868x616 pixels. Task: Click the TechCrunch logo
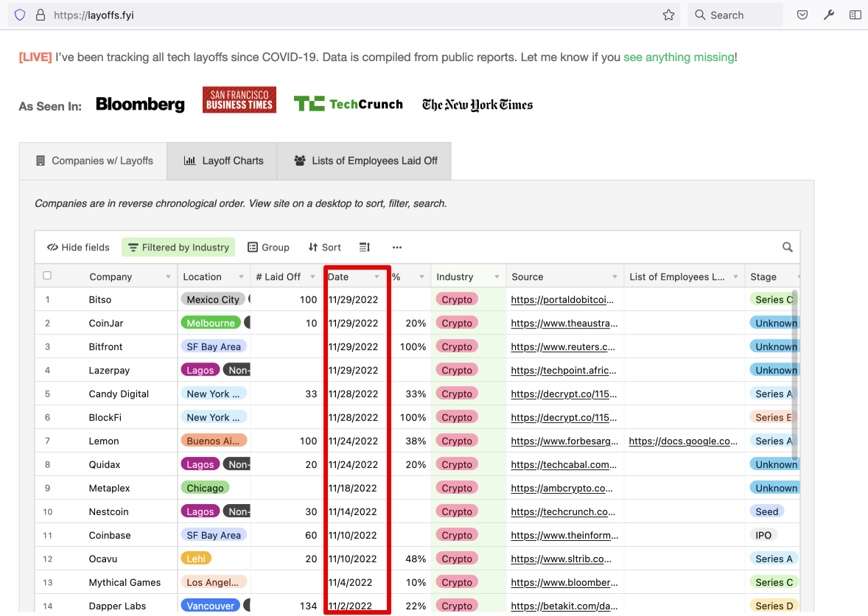point(349,104)
